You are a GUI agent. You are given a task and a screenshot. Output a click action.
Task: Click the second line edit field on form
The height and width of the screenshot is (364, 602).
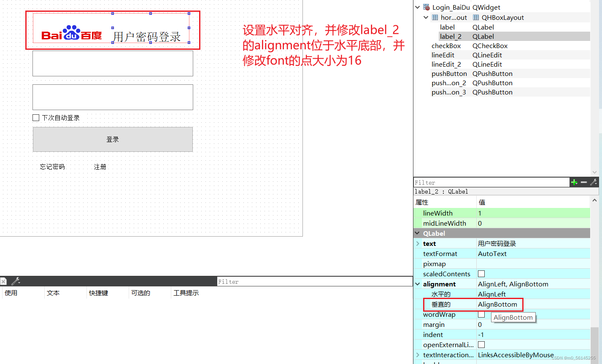pos(113,97)
